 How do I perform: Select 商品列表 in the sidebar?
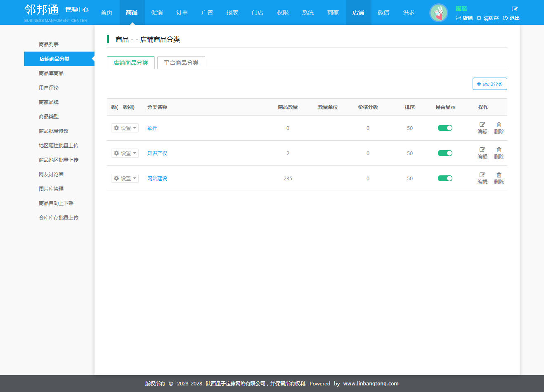coord(49,44)
